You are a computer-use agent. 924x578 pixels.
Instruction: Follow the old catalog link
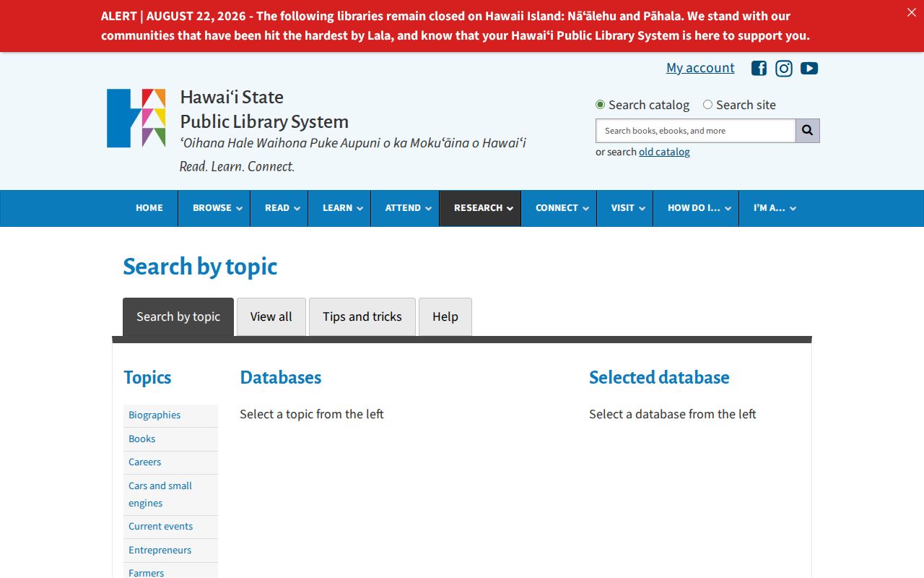(664, 152)
